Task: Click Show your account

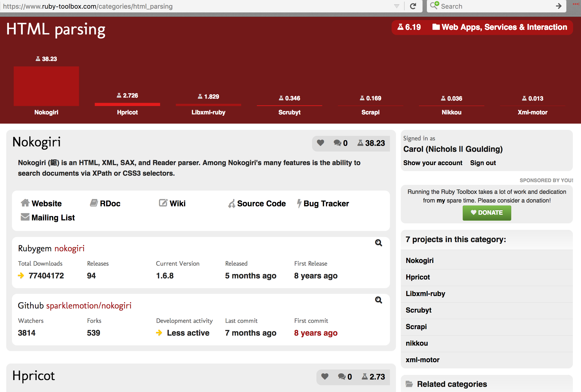Action: pyautogui.click(x=433, y=163)
